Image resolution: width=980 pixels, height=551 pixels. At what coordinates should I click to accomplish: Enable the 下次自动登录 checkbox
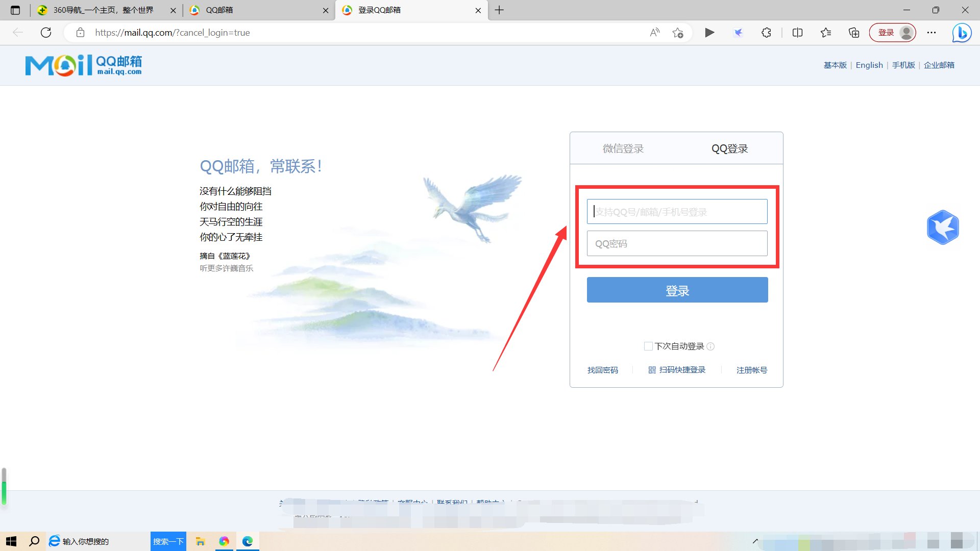point(647,346)
